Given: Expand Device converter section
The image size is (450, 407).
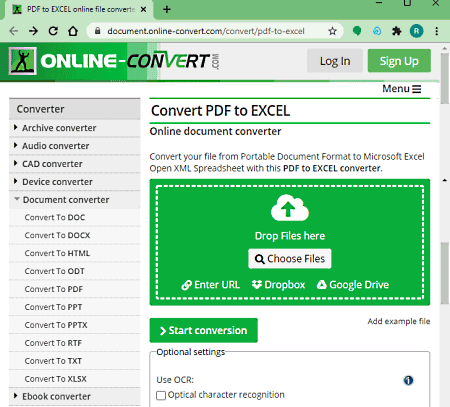Looking at the screenshot, I should coord(75,182).
